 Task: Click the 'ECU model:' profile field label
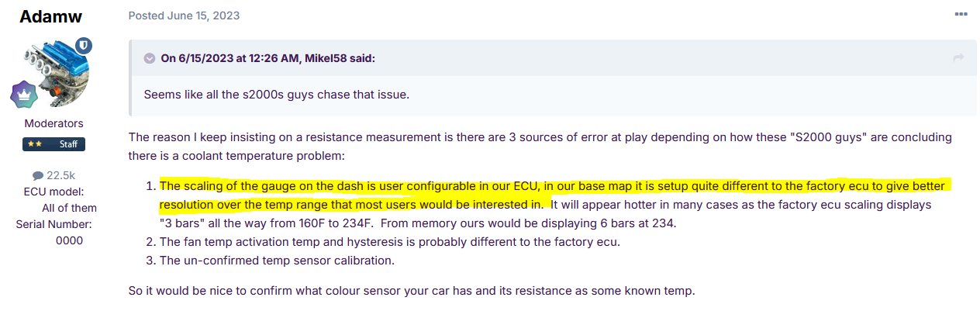point(53,192)
